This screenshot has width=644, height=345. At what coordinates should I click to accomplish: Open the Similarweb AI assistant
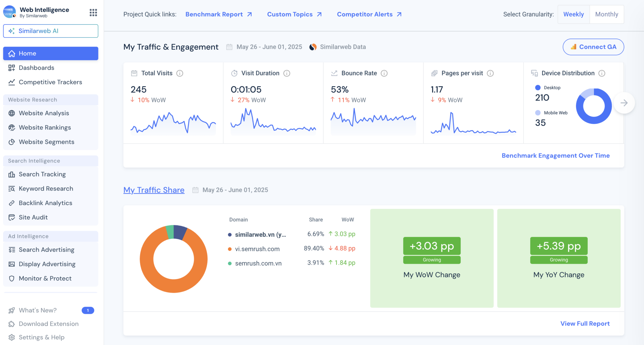tap(50, 31)
